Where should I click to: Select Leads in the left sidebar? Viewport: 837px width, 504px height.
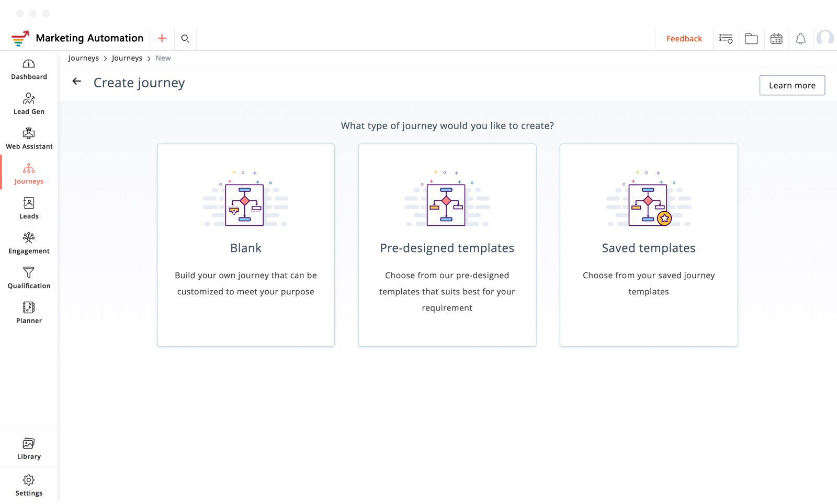coord(29,209)
